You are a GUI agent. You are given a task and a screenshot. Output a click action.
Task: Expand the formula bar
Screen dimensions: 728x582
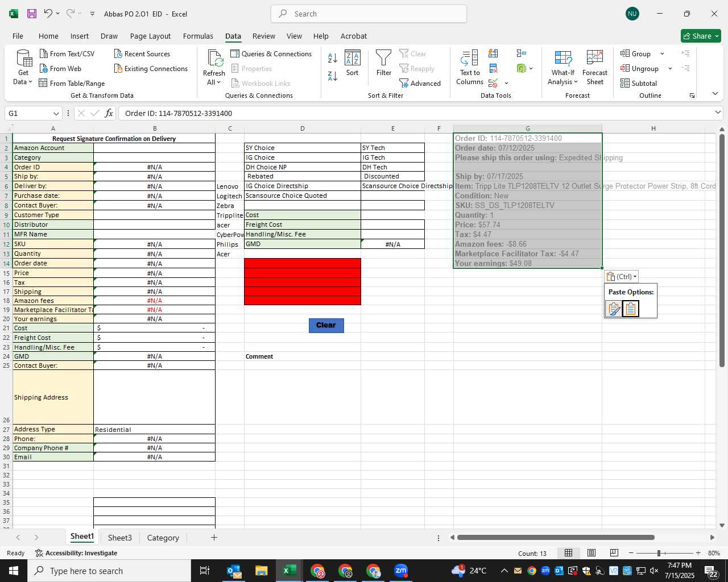click(718, 113)
